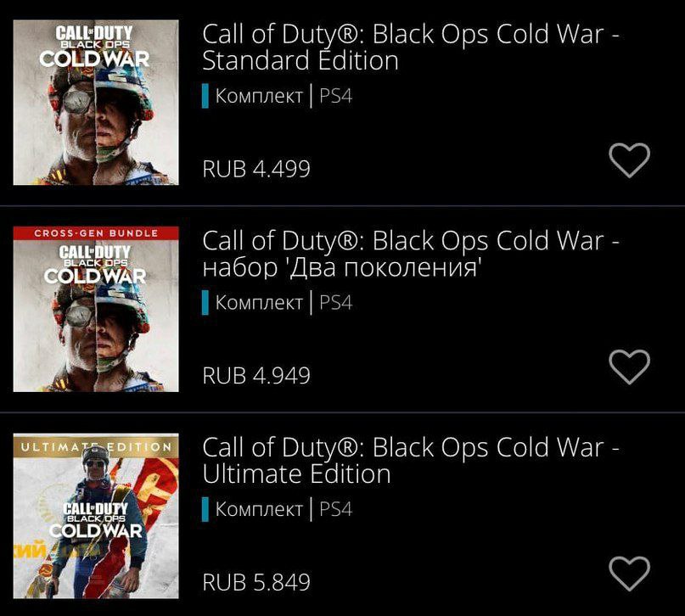The image size is (685, 616).
Task: Click PS4 platform tag of Standard Edition
Action: click(335, 96)
